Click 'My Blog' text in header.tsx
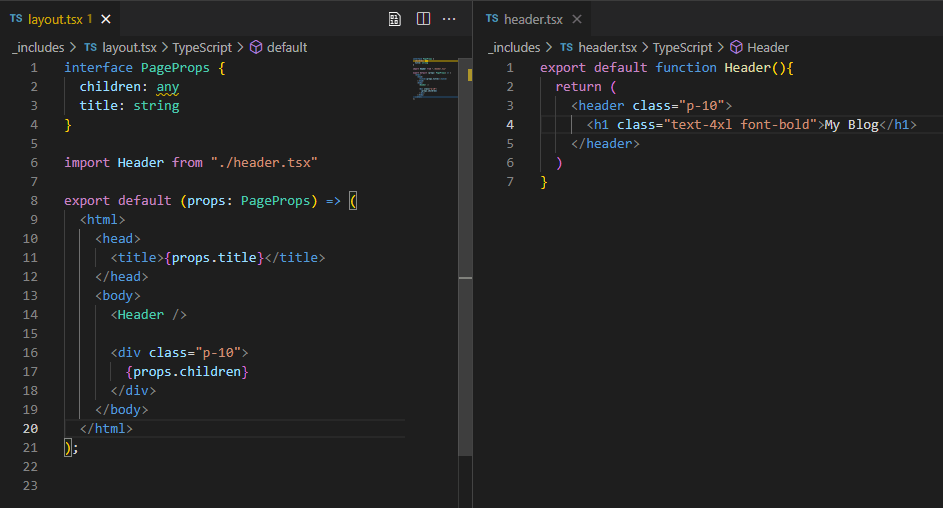This screenshot has height=508, width=943. tap(852, 124)
